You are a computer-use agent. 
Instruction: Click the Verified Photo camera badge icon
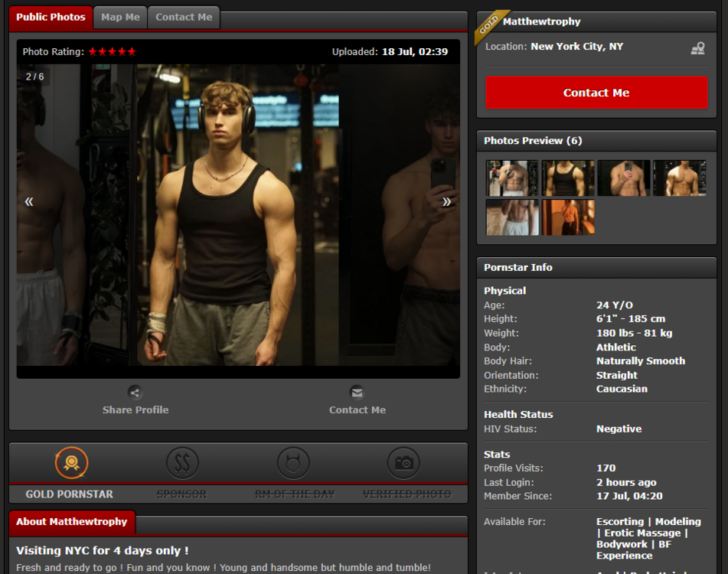[x=403, y=463]
